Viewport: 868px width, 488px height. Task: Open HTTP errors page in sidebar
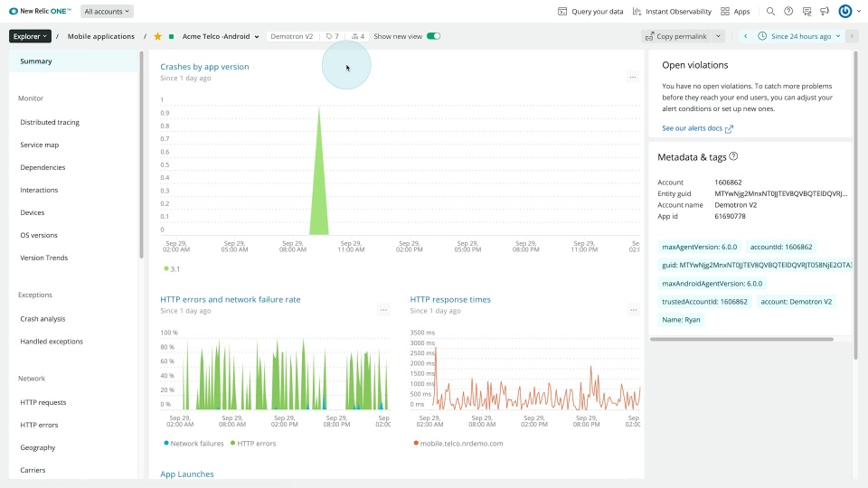click(x=39, y=425)
